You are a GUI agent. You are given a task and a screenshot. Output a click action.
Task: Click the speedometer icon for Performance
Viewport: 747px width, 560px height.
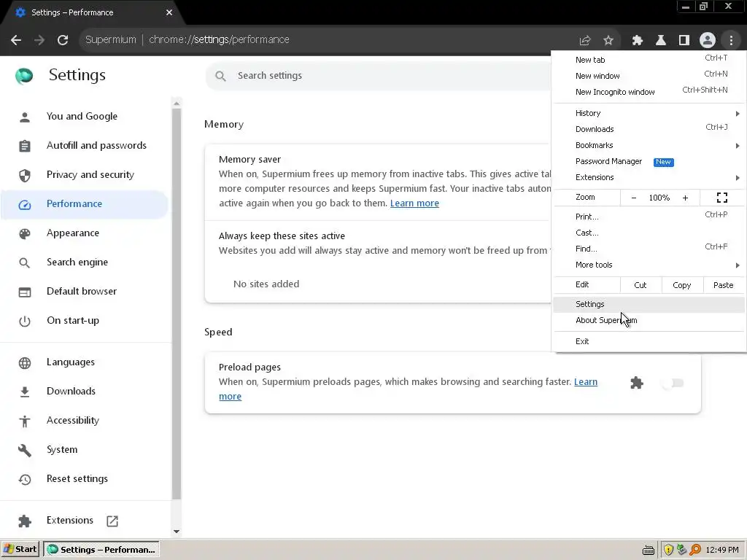point(25,205)
